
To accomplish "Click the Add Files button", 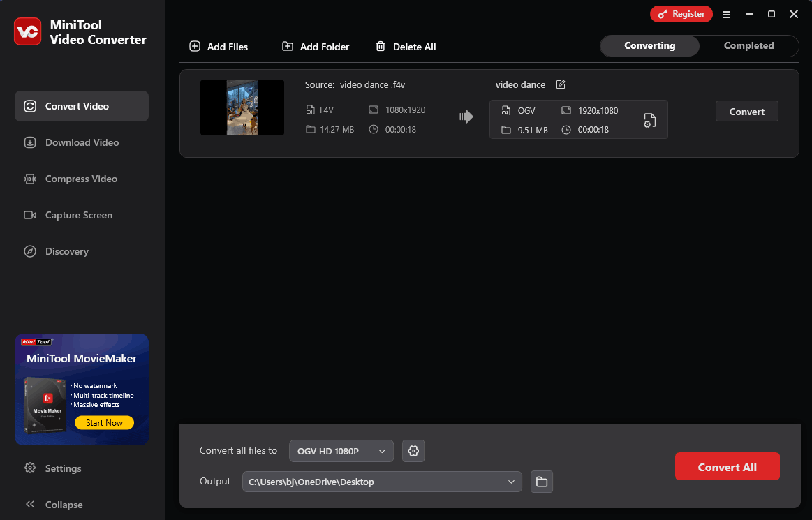I will coord(219,47).
